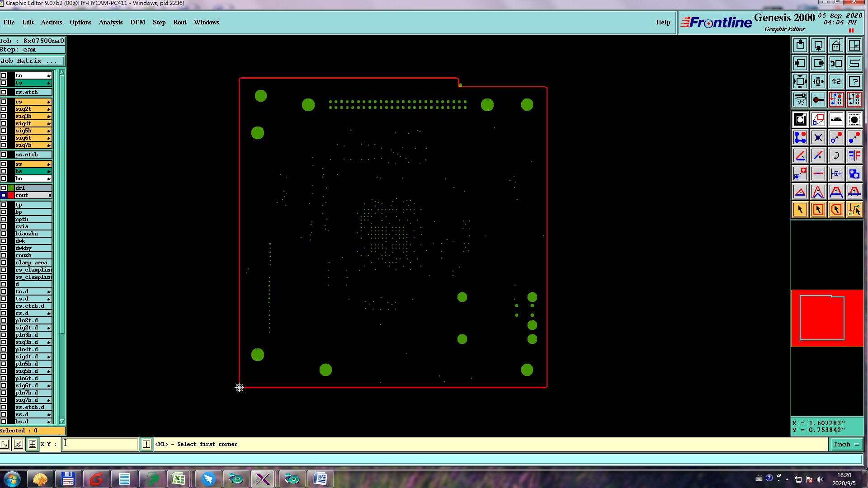The image size is (868, 488).
Task: Click the mirror F flip icon
Action: [x=854, y=156]
